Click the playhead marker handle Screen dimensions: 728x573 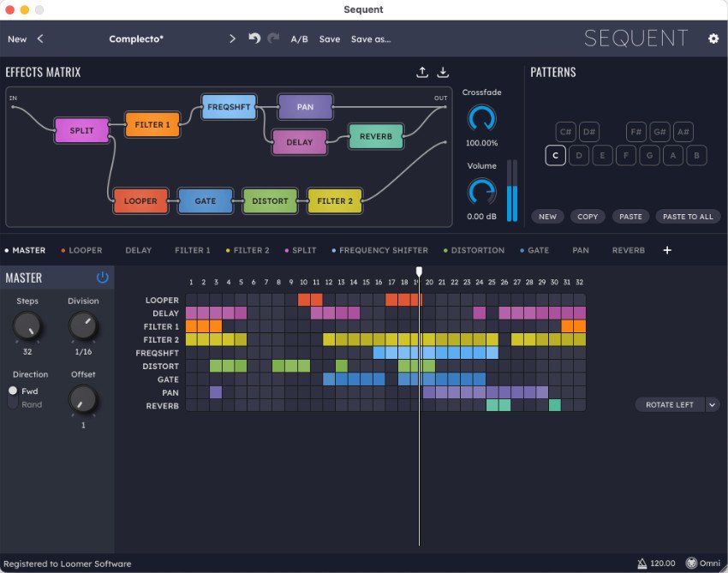[x=419, y=272]
